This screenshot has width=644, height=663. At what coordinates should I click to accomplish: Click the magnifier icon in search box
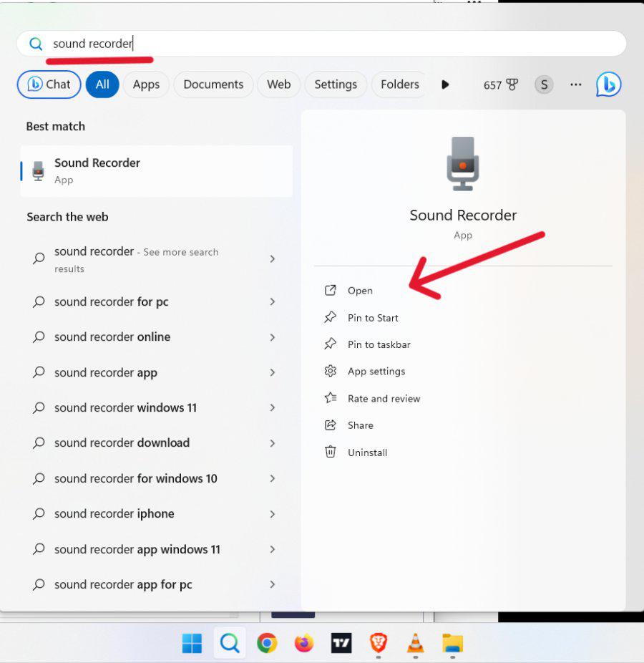(x=36, y=44)
